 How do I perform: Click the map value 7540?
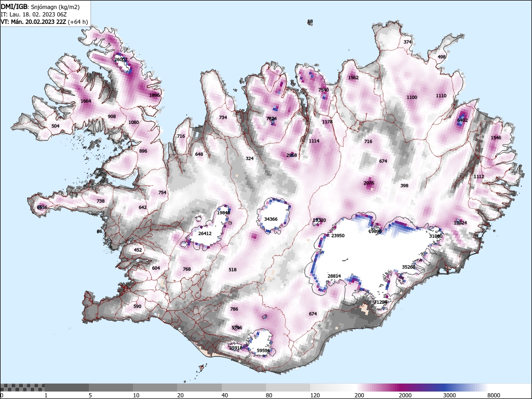pyautogui.click(x=323, y=90)
